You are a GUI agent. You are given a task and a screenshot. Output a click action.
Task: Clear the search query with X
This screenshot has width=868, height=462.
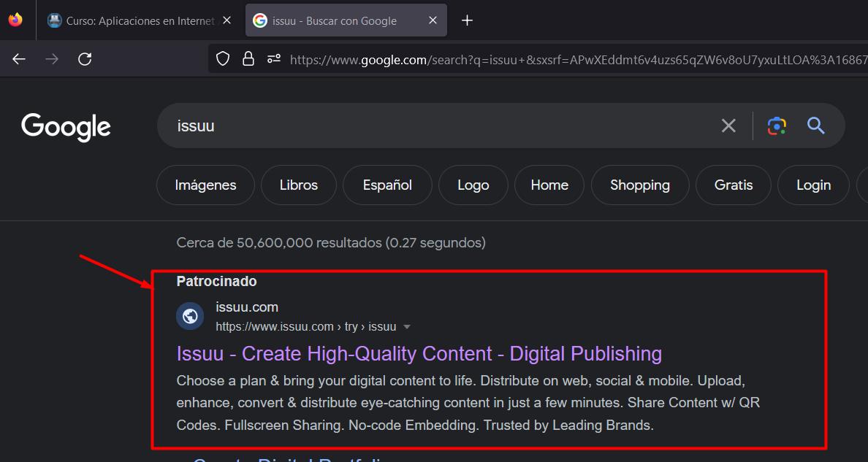point(728,126)
